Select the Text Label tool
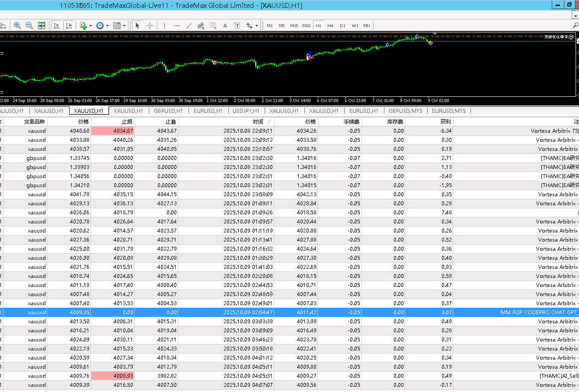The image size is (579, 392). [237, 25]
